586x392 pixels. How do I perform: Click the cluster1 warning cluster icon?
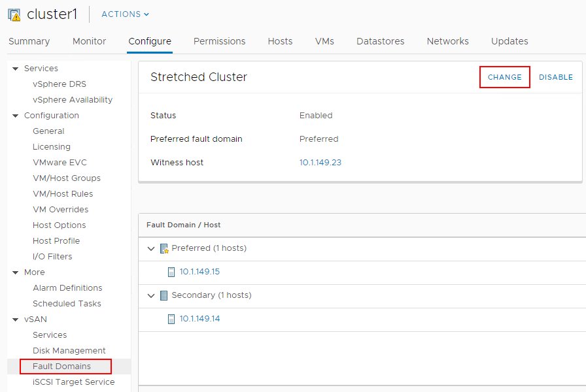(14, 14)
